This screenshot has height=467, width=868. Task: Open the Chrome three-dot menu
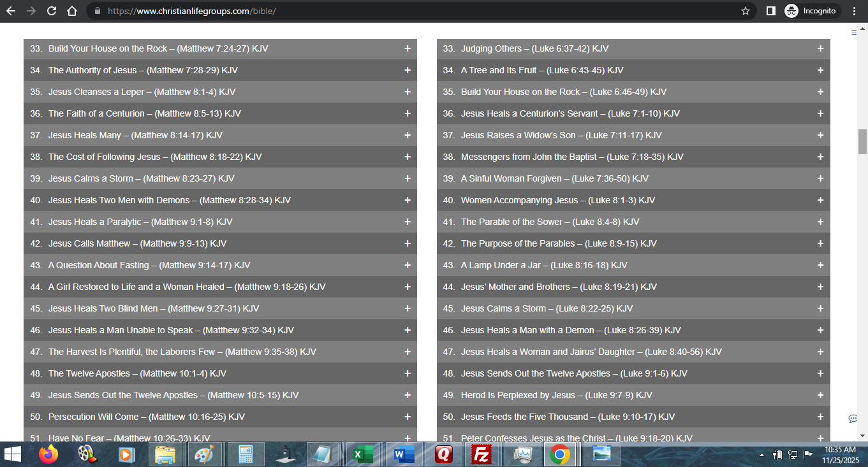click(855, 11)
